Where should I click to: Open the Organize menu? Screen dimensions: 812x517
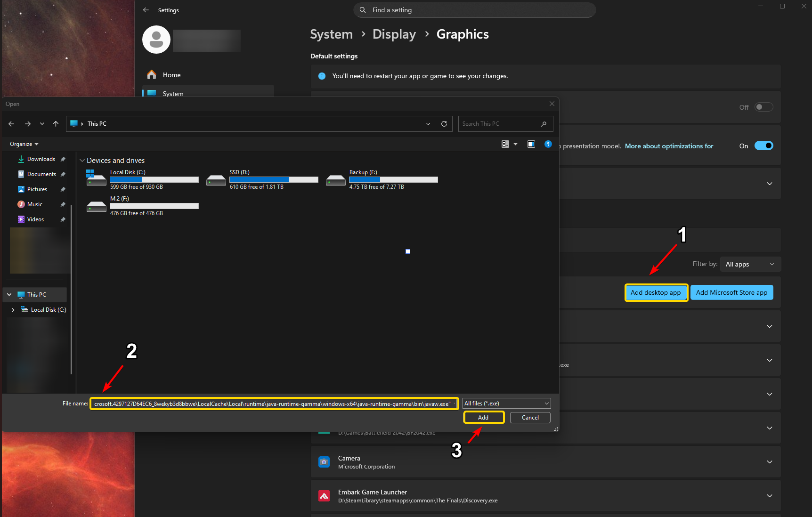[24, 144]
